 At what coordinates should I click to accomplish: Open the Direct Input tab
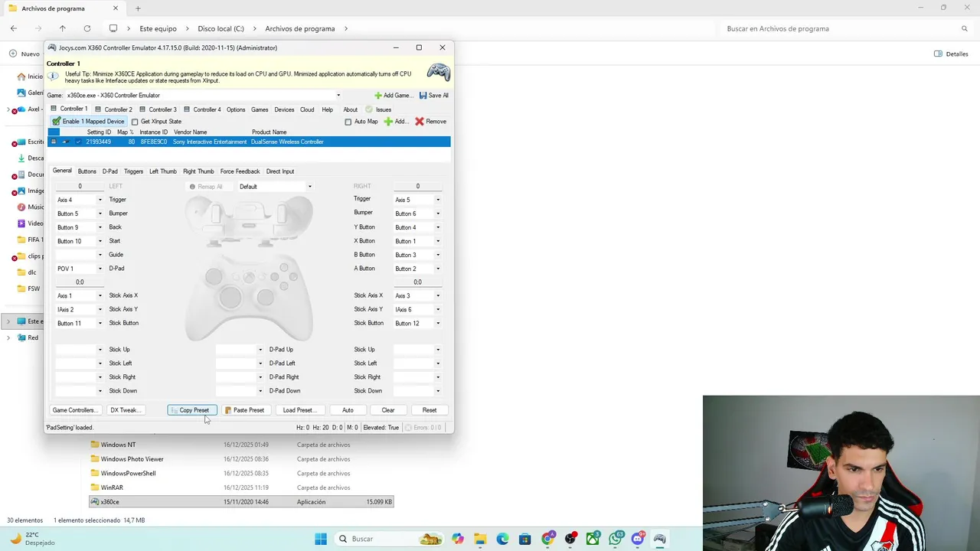point(280,171)
